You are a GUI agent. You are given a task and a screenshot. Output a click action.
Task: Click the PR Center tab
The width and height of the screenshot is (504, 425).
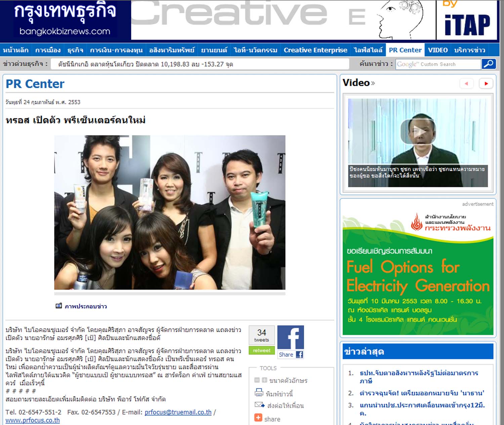coord(405,50)
